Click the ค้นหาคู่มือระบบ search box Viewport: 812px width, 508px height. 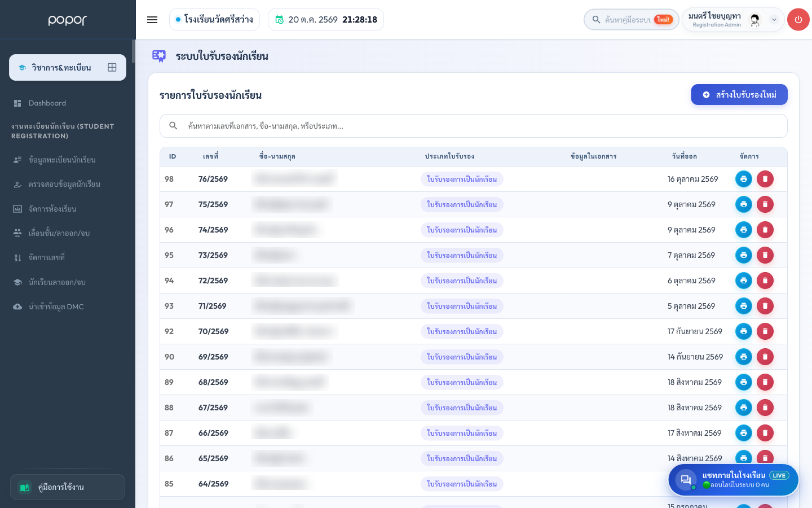(631, 20)
